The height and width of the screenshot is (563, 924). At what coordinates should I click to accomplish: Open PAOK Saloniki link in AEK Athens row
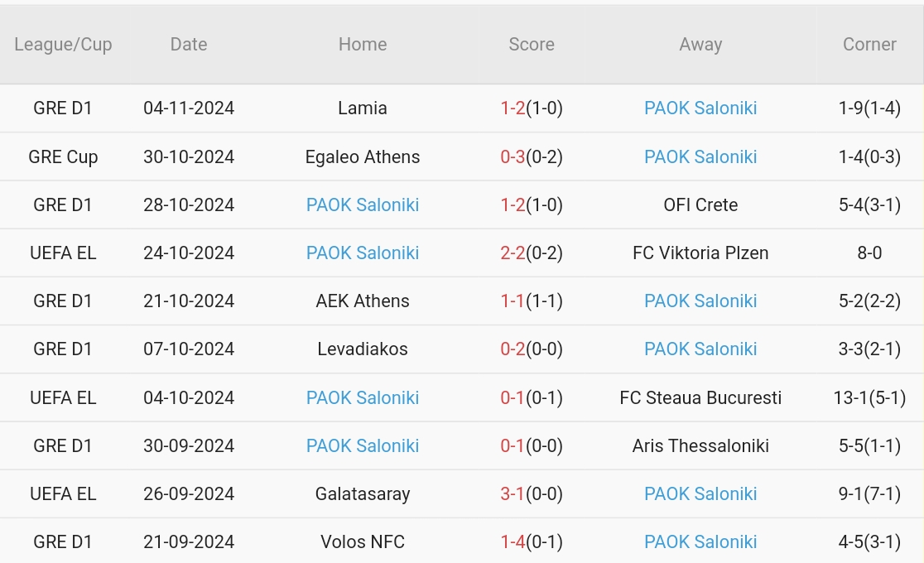point(700,301)
